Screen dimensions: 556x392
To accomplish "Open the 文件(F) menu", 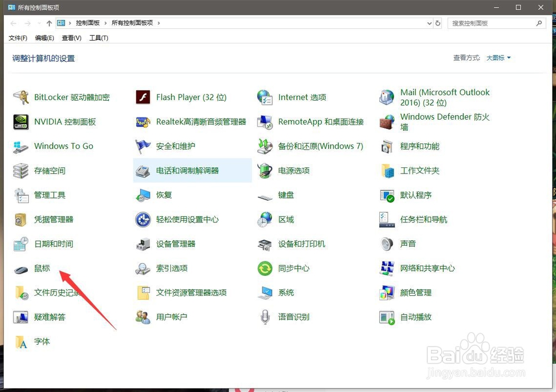I will coord(17,38).
